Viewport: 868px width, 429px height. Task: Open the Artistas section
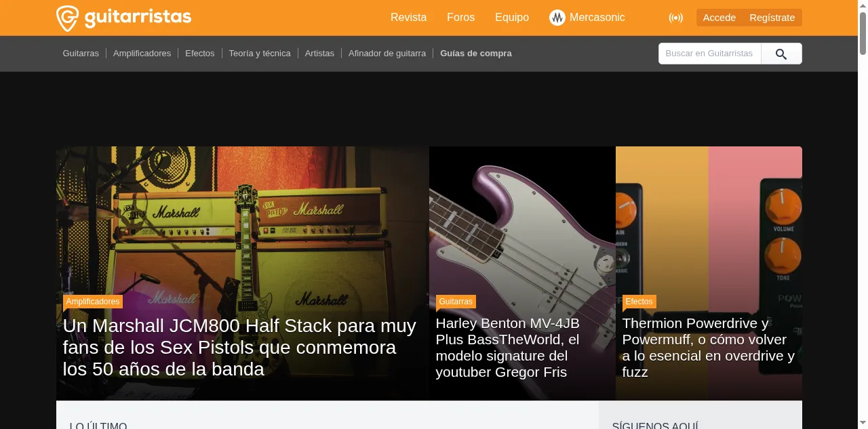(319, 53)
